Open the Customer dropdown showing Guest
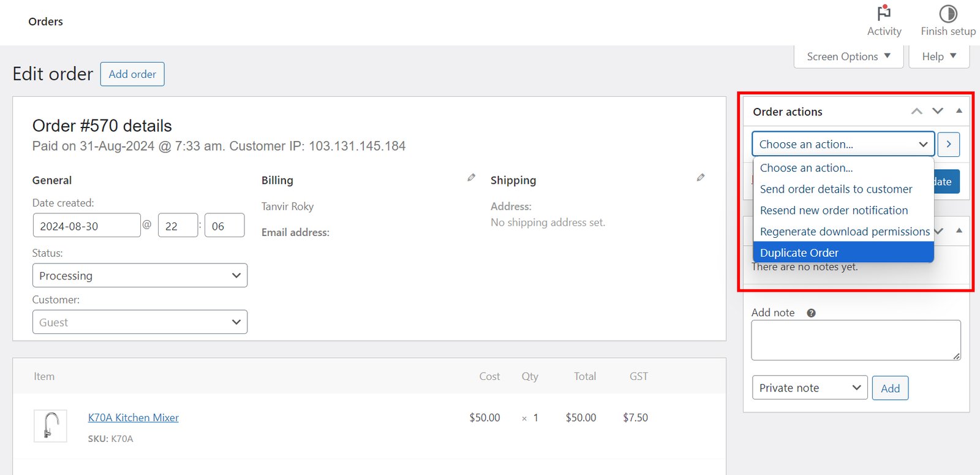The width and height of the screenshot is (980, 475). tap(140, 322)
